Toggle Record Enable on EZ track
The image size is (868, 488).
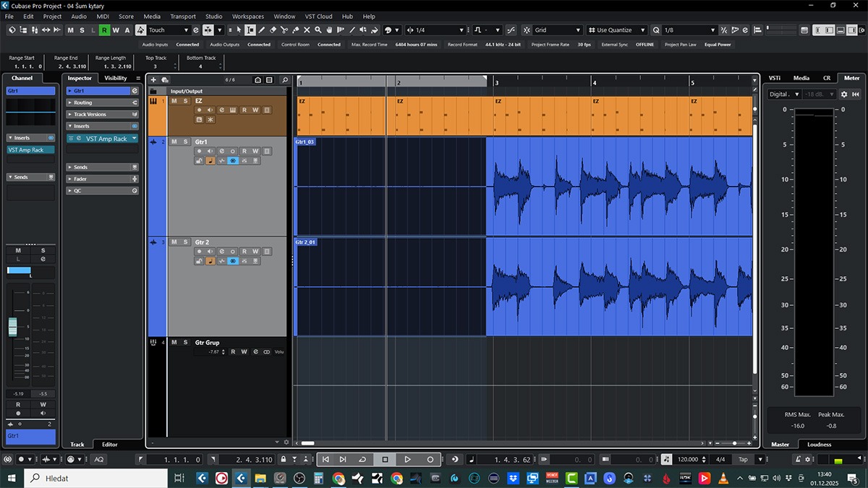pyautogui.click(x=199, y=110)
